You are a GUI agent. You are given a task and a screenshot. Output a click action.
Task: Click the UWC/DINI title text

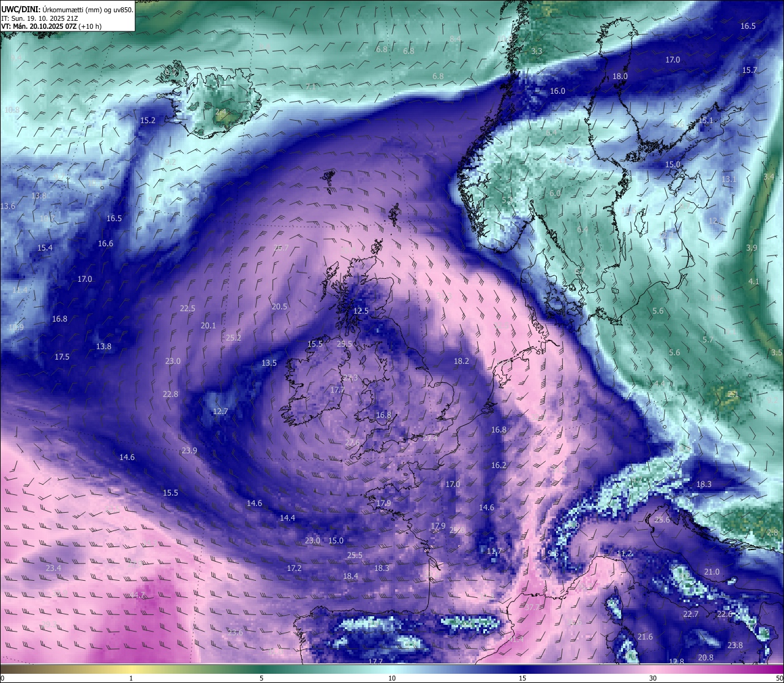20,9
